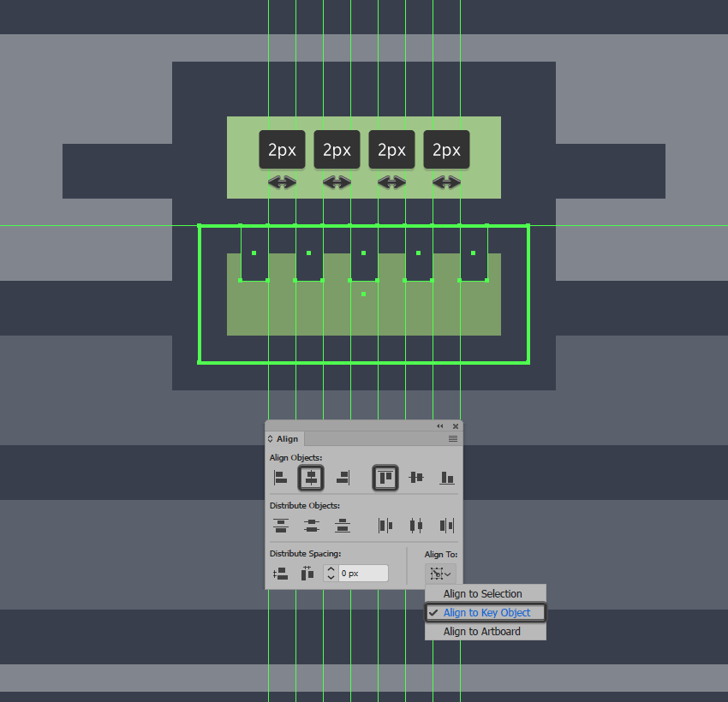Image resolution: width=728 pixels, height=702 pixels.
Task: Click Horizontal Distribute Right icon
Action: (446, 526)
